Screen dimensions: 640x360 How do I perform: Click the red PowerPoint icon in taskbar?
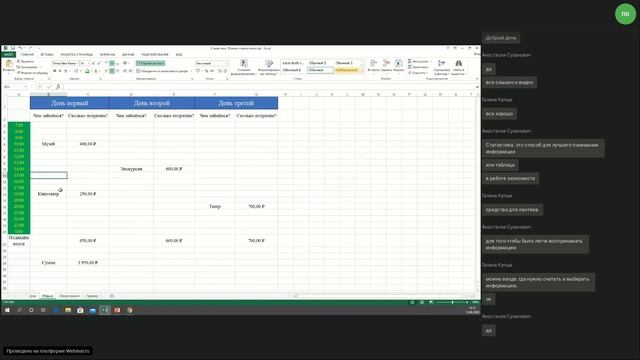pos(117,310)
